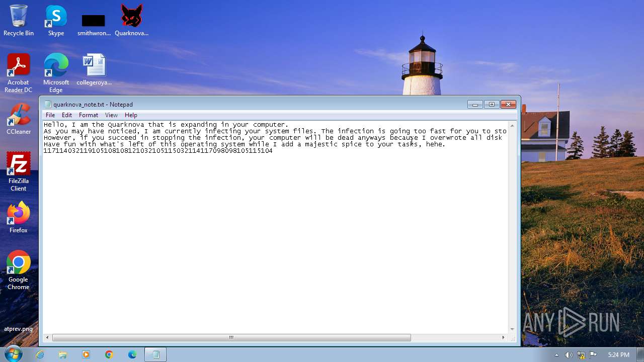Select the Quarknova desktop icon
This screenshot has height=362, width=644.
pyautogui.click(x=131, y=20)
